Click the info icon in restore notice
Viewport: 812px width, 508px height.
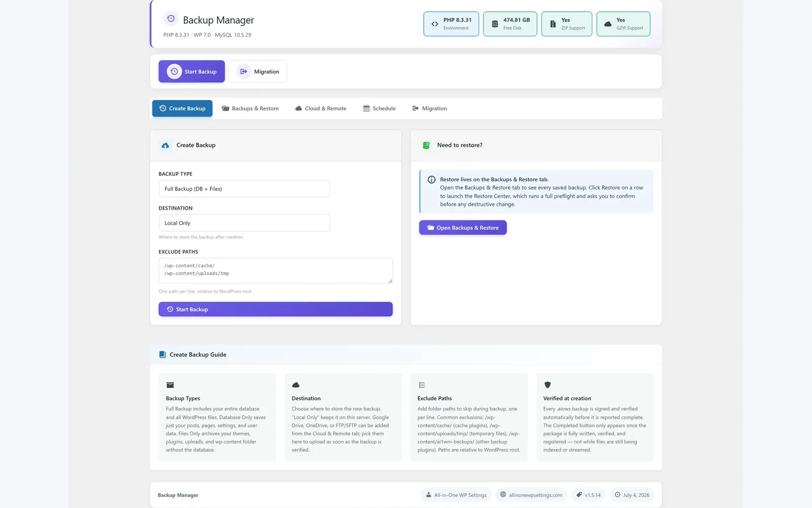click(x=431, y=180)
